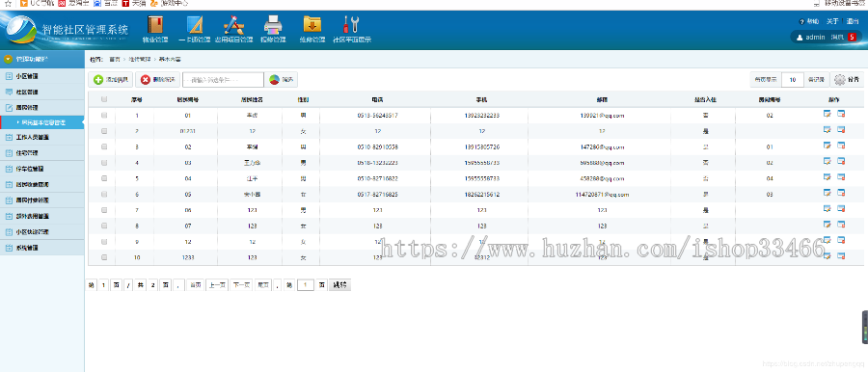Collapse the expanded third sidebar section
Screen dimensions: 868x372
pos(42,107)
